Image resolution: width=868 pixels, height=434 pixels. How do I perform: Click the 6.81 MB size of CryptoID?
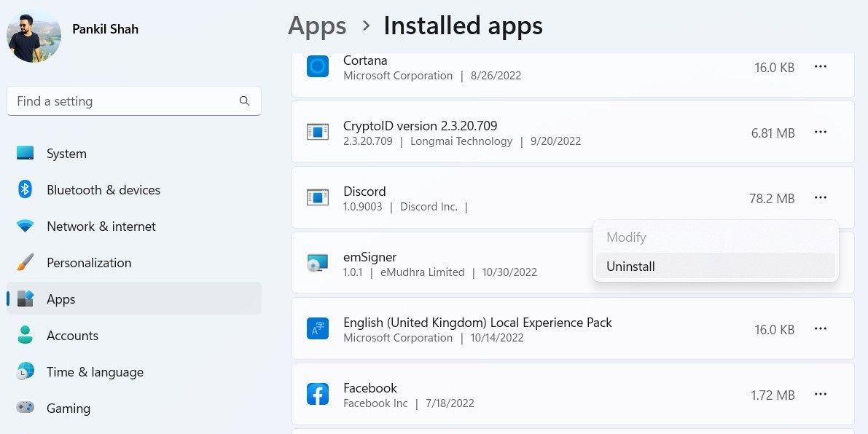tap(773, 133)
